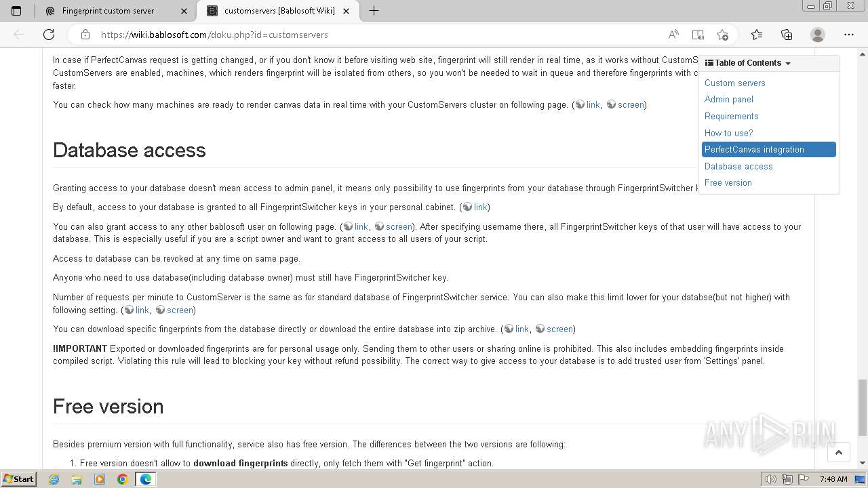Open screen link for request limit setting

pos(180,310)
